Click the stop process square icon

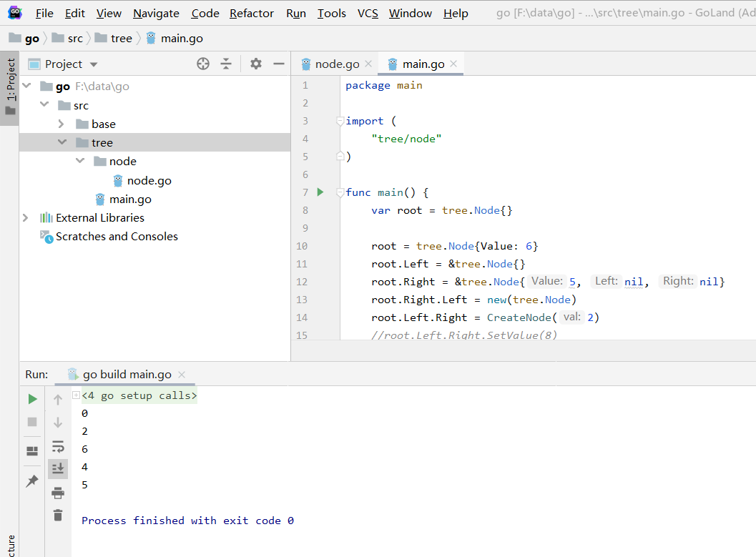(32, 422)
